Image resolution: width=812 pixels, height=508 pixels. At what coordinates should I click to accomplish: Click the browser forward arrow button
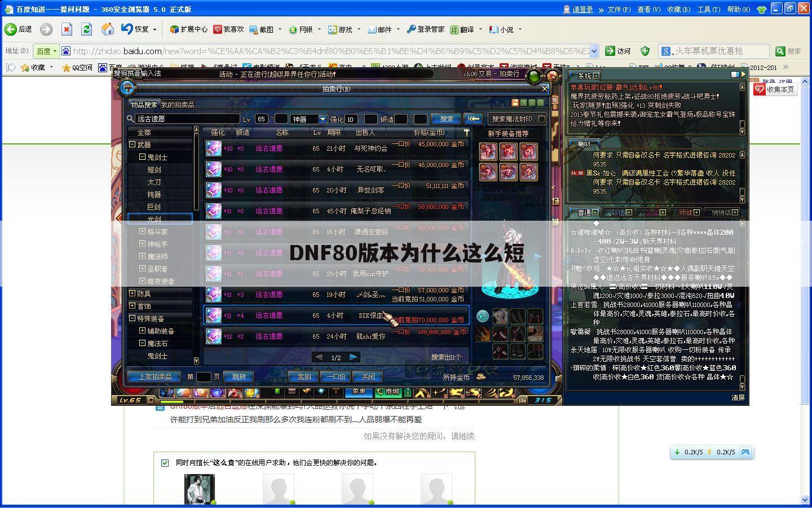click(46, 29)
